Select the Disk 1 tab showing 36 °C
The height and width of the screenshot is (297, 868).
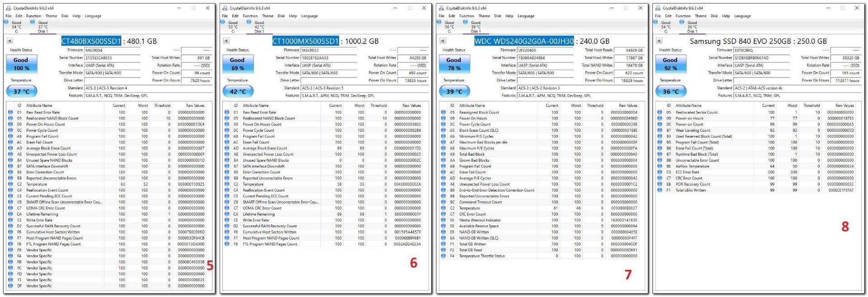click(x=692, y=27)
